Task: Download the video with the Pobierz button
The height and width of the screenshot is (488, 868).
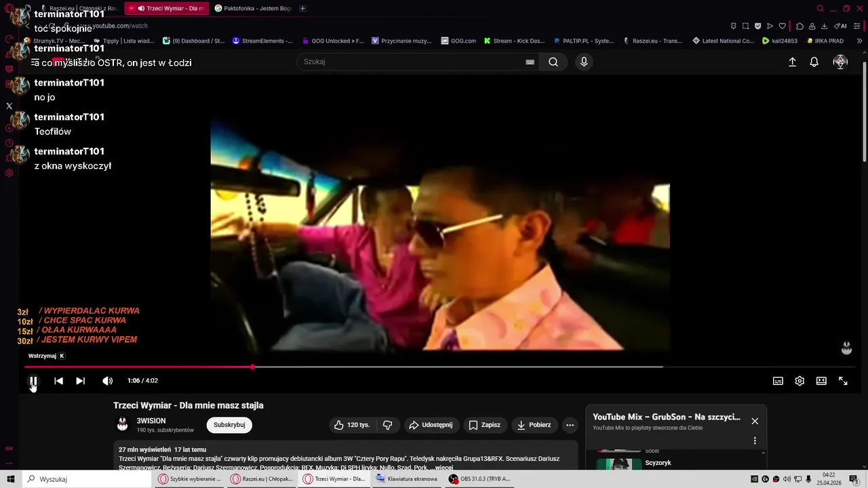Action: point(534,425)
